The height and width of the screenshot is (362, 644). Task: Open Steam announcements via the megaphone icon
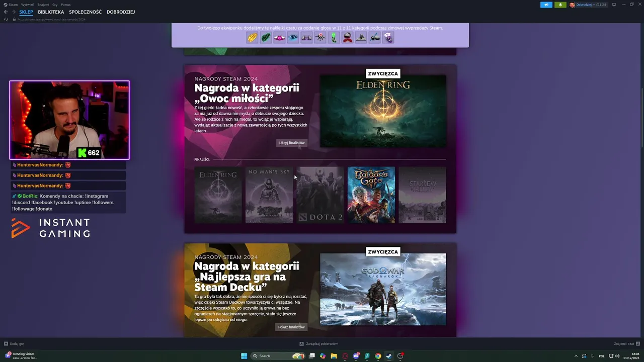tap(546, 5)
